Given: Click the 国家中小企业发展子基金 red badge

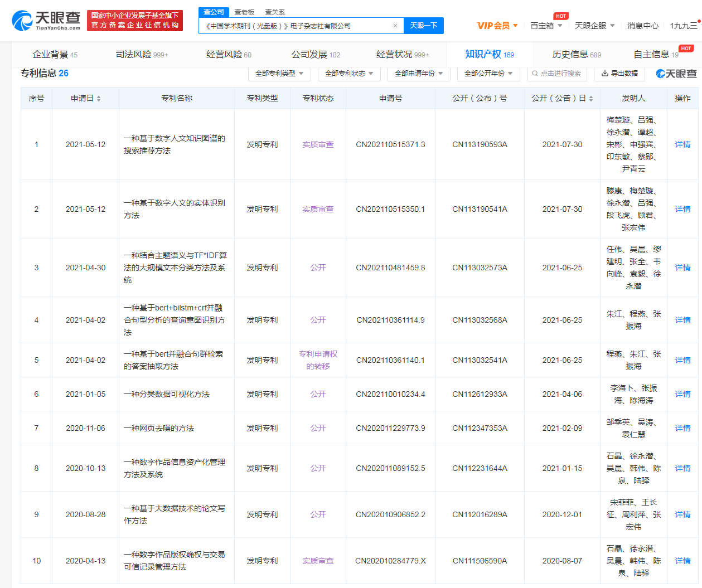Looking at the screenshot, I should pos(135,21).
